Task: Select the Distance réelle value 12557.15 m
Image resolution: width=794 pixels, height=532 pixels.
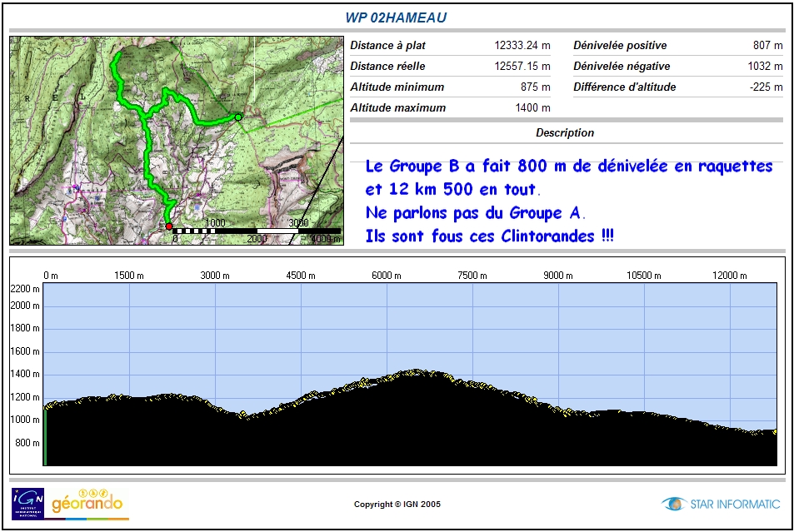Action: point(522,67)
